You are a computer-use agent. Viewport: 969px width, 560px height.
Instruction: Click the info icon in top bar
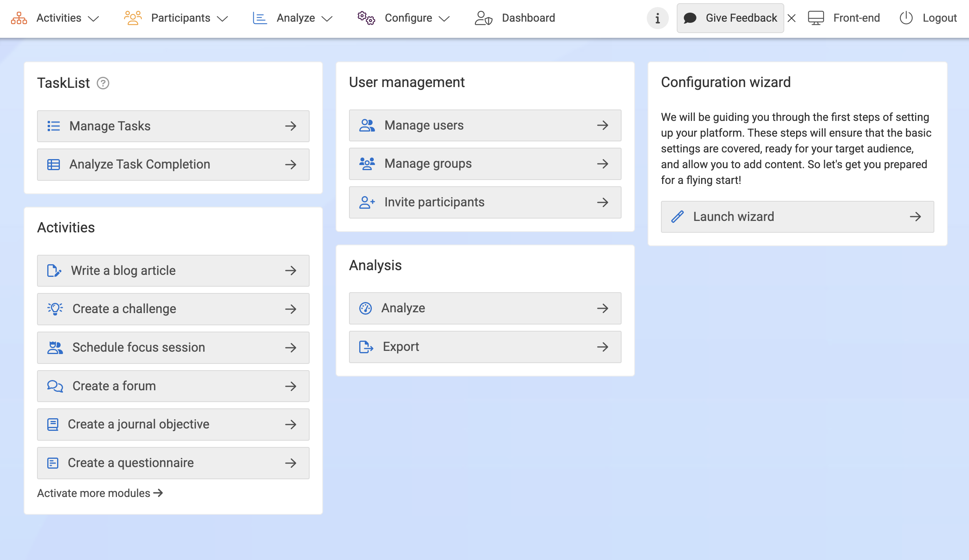[x=657, y=18]
